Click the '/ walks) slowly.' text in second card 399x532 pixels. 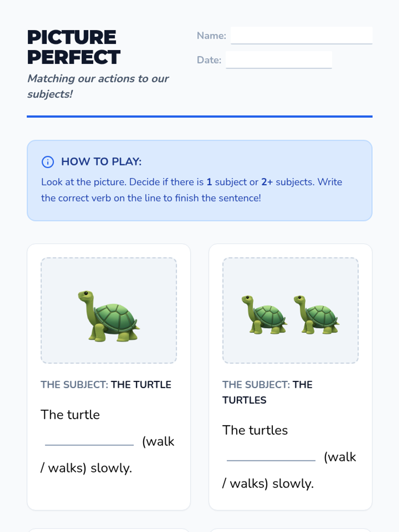click(268, 483)
